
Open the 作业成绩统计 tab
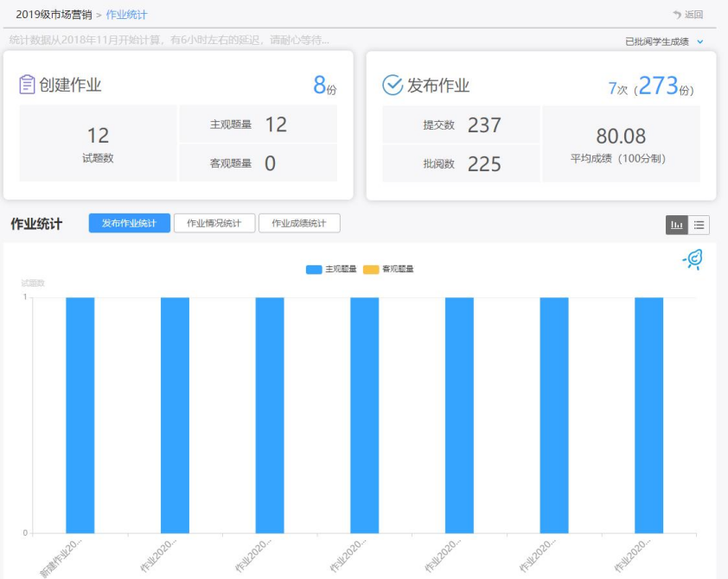[x=299, y=224]
